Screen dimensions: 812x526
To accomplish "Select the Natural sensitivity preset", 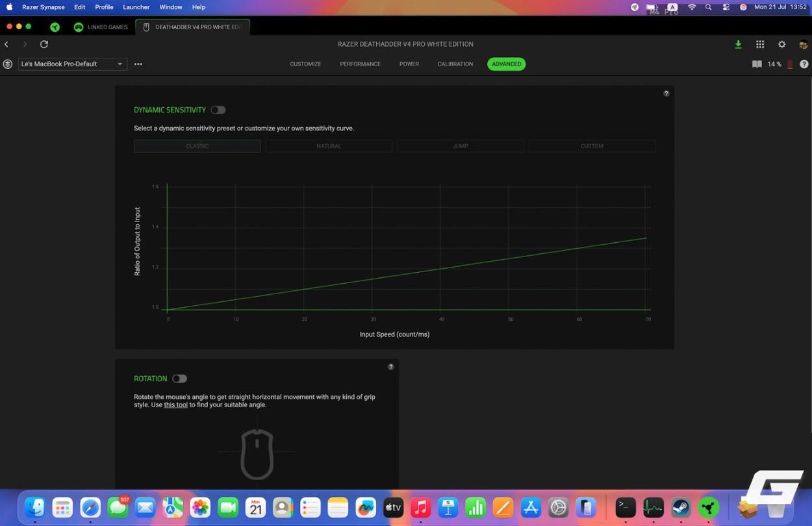I will 329,146.
